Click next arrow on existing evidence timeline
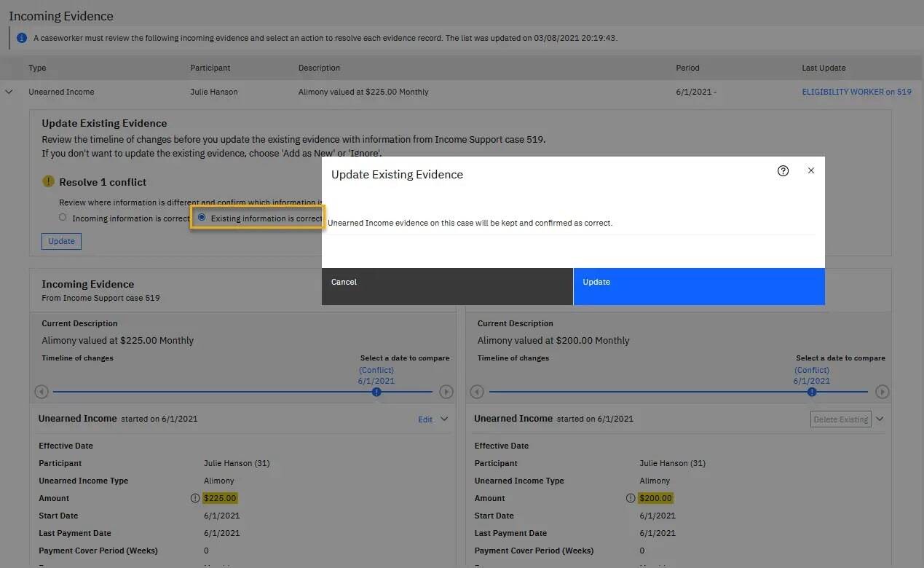The height and width of the screenshot is (568, 924). (882, 392)
